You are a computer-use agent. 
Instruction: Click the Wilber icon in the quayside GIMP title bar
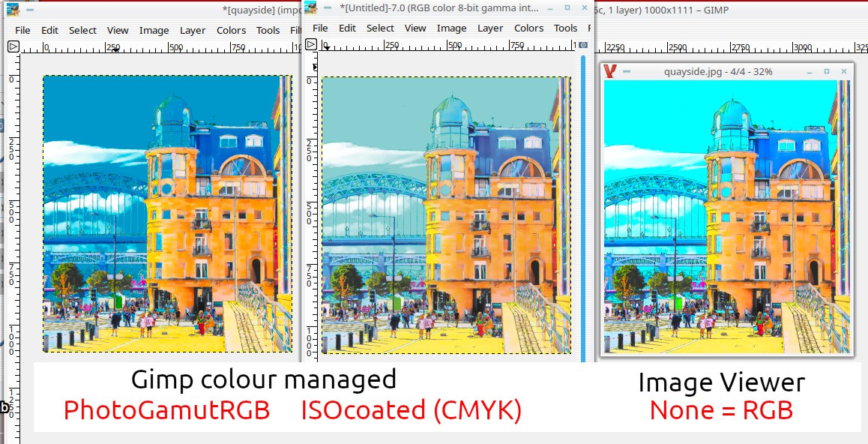[12, 10]
